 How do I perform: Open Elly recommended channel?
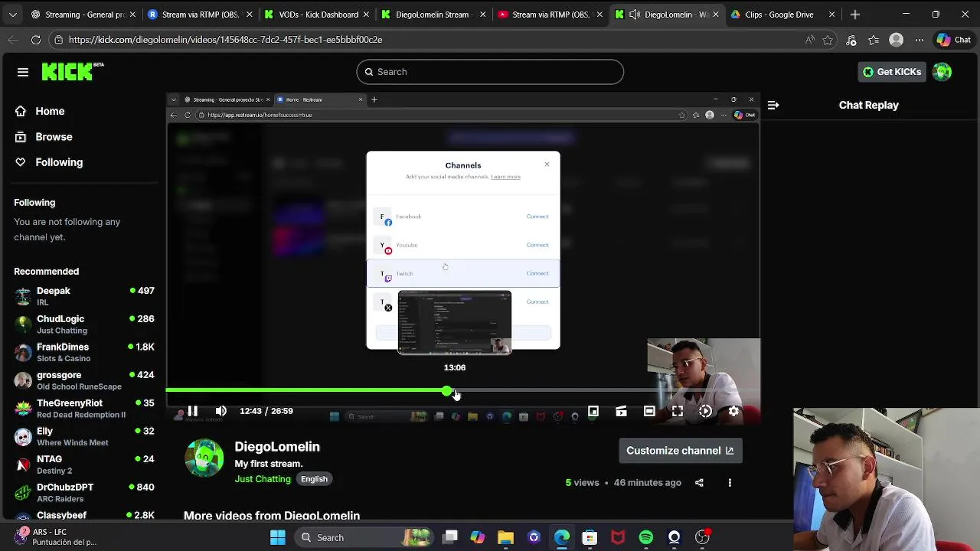[84, 436]
